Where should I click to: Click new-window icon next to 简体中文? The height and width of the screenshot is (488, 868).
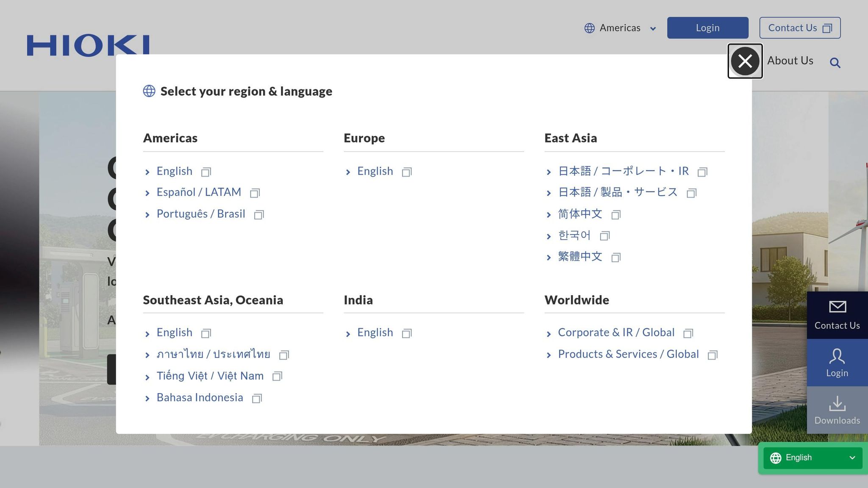[x=616, y=215]
